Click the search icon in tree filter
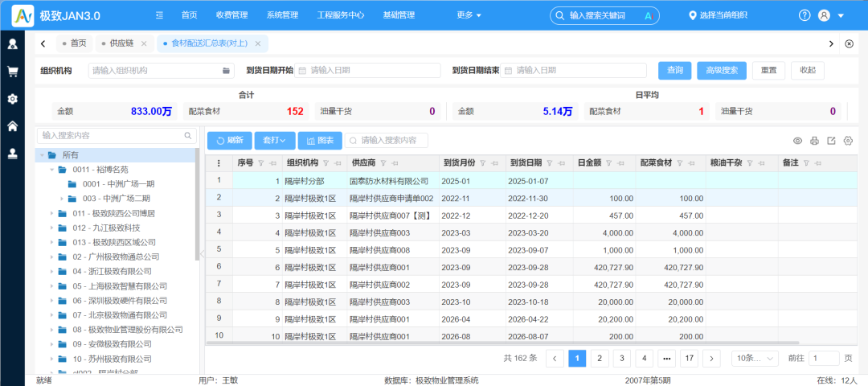Viewport: 868px width, 386px height. (x=188, y=135)
